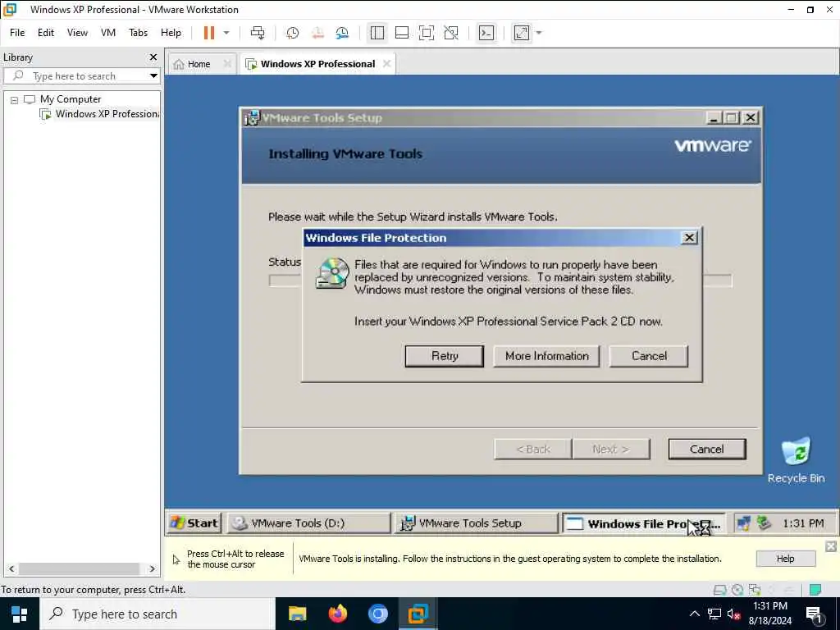Click Retry in Windows File Protection dialog
840x630 pixels.
click(445, 356)
